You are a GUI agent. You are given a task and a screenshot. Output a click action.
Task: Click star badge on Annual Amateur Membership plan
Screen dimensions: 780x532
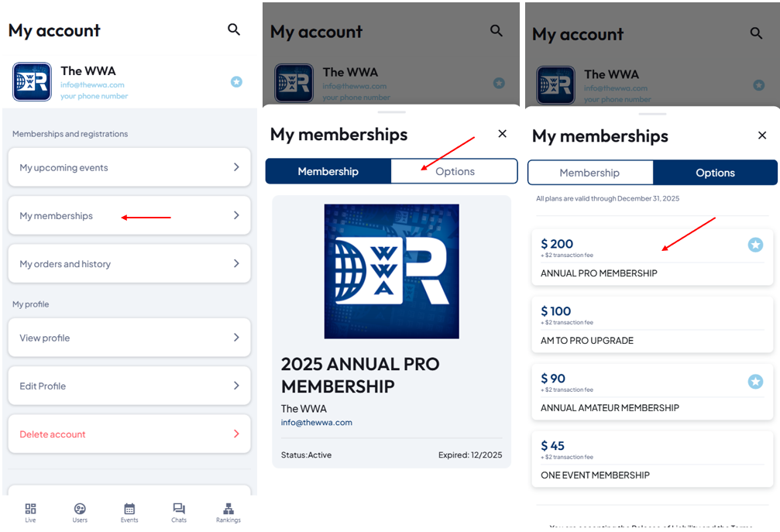(755, 381)
